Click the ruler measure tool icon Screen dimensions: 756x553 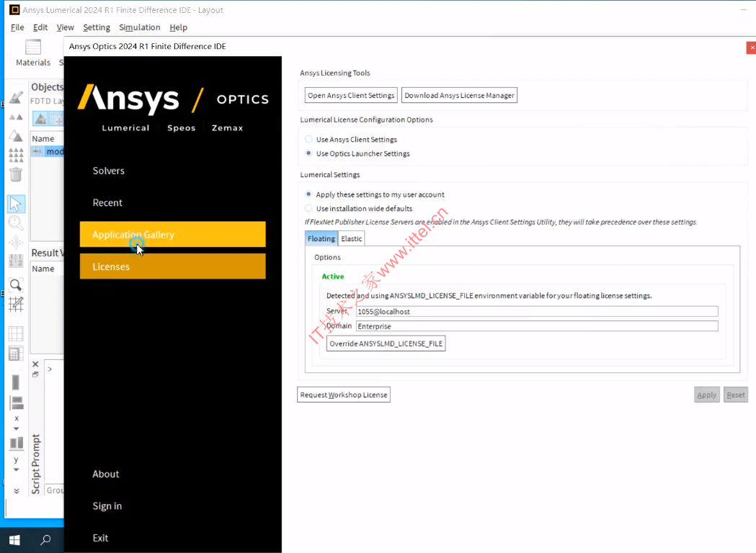pos(16,261)
